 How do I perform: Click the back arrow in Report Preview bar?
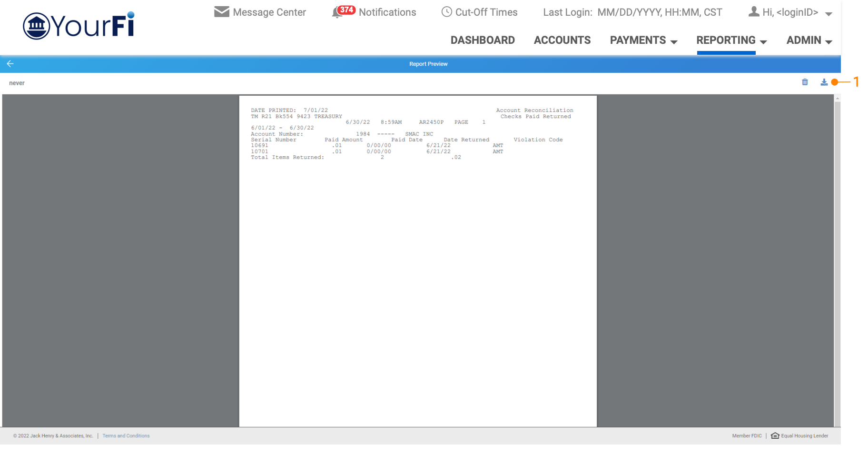click(x=10, y=64)
